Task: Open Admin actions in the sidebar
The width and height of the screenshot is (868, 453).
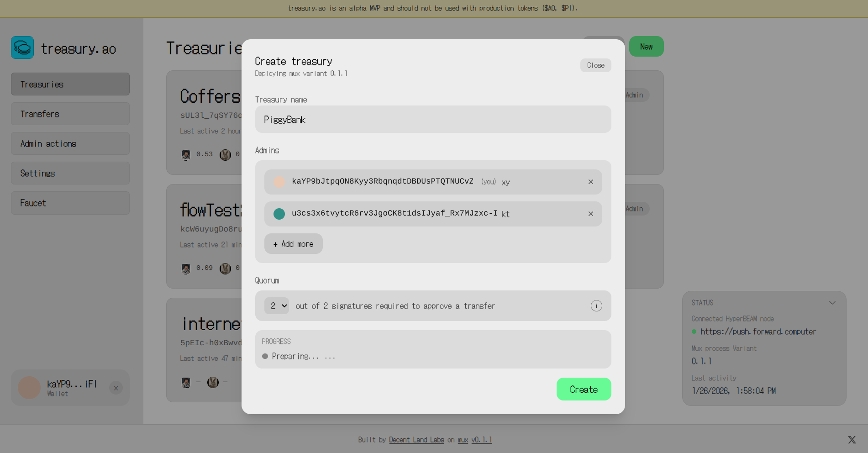Action: pyautogui.click(x=70, y=144)
